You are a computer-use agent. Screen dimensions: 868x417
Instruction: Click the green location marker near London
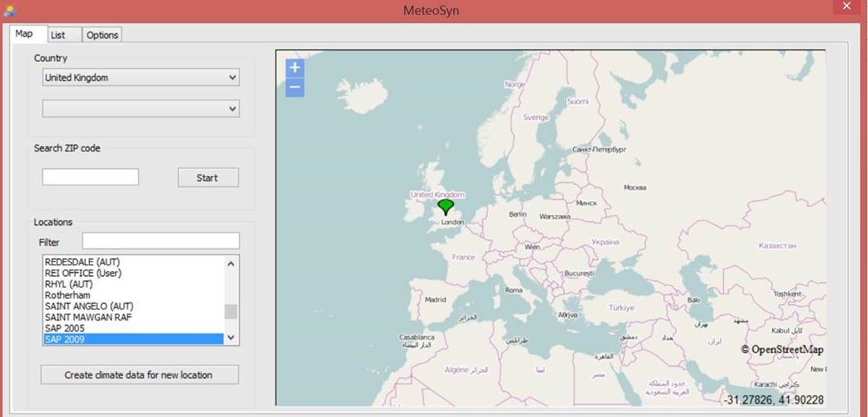(446, 206)
